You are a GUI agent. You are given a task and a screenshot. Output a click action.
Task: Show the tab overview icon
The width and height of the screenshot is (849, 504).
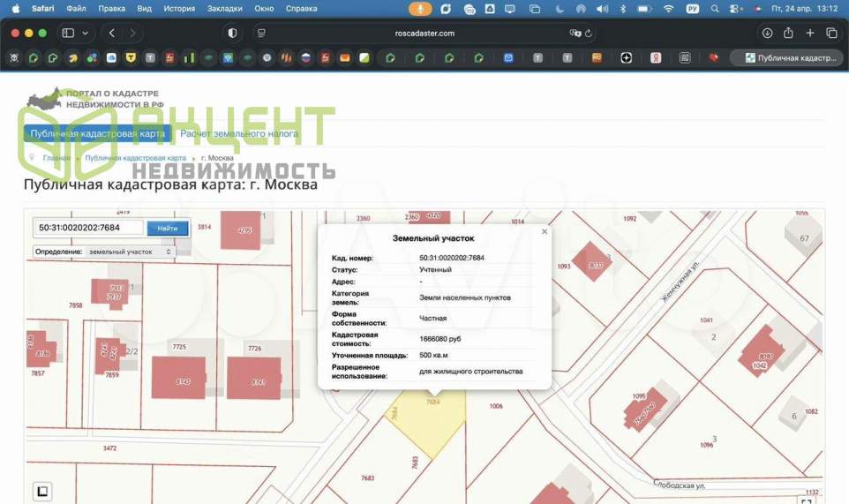pos(831,33)
